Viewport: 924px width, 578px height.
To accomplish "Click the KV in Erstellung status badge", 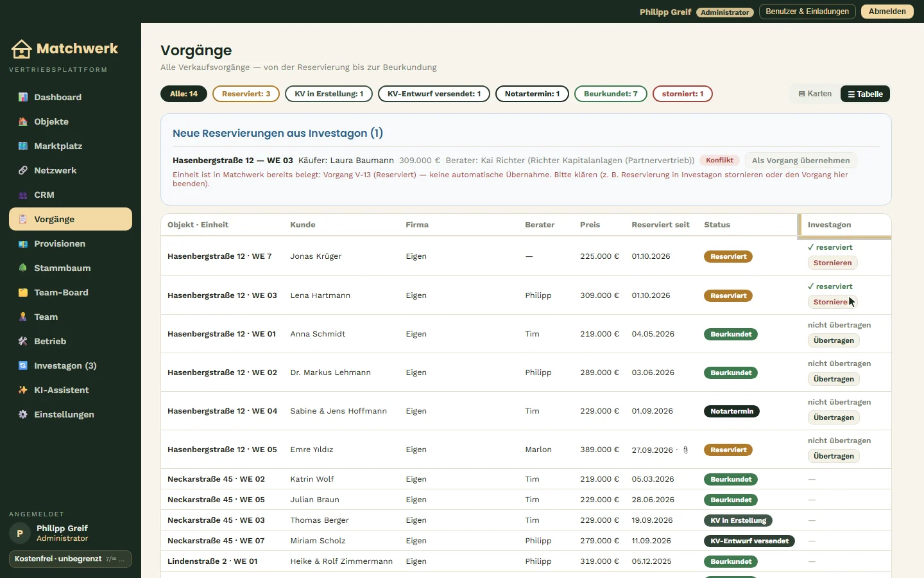I will click(x=738, y=521).
